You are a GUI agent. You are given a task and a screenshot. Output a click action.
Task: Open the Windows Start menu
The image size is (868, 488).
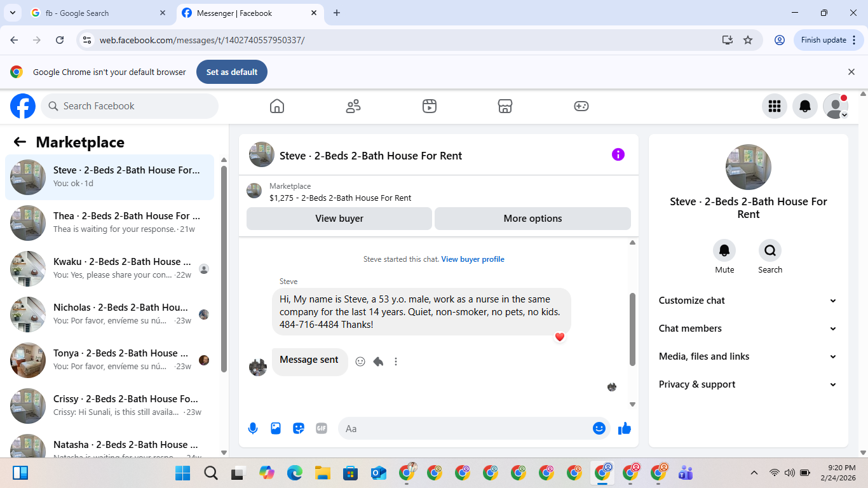pyautogui.click(x=183, y=473)
